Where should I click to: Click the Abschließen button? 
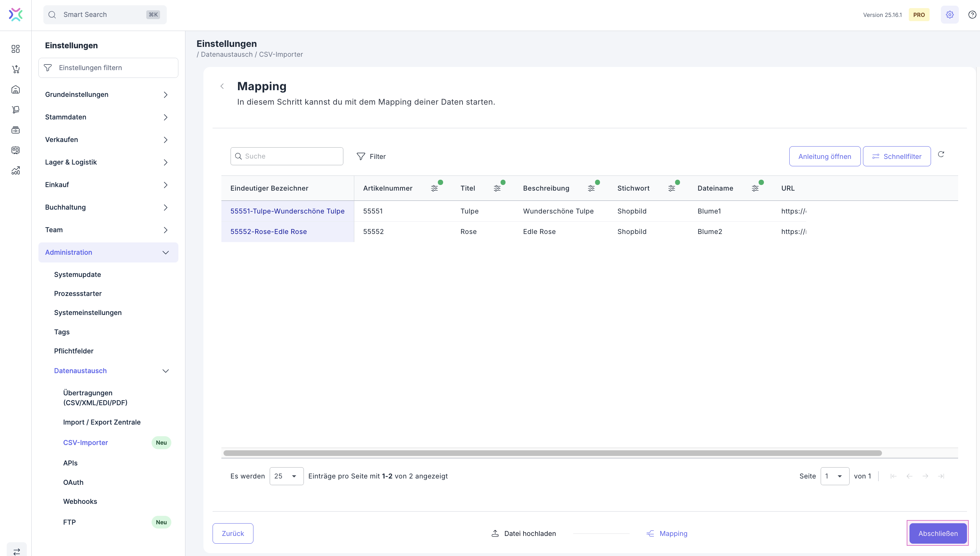(938, 533)
